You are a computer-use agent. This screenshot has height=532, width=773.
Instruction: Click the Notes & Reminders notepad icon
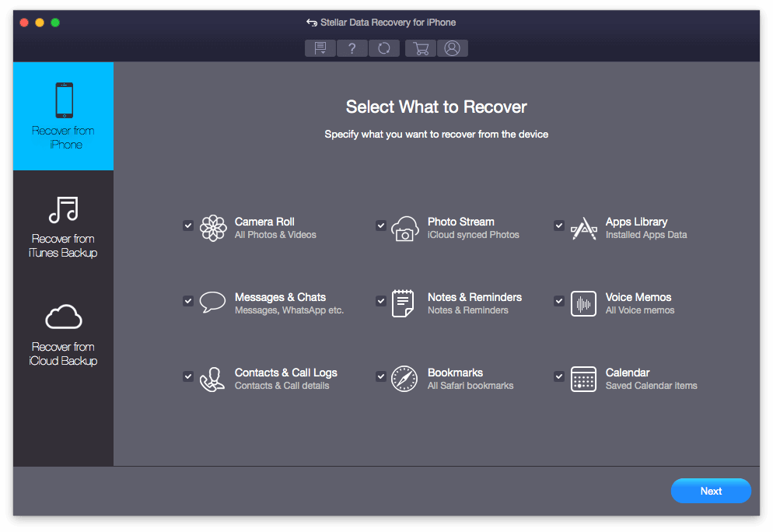pos(403,303)
